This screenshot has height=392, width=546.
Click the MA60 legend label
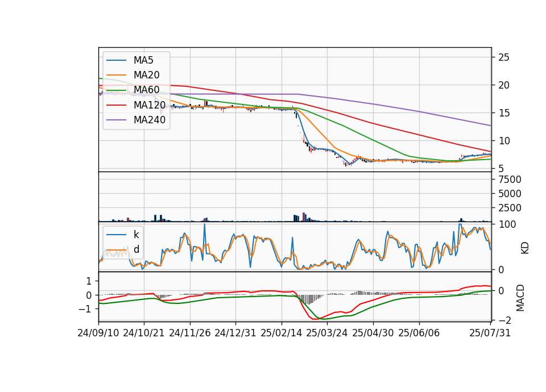[x=146, y=90]
